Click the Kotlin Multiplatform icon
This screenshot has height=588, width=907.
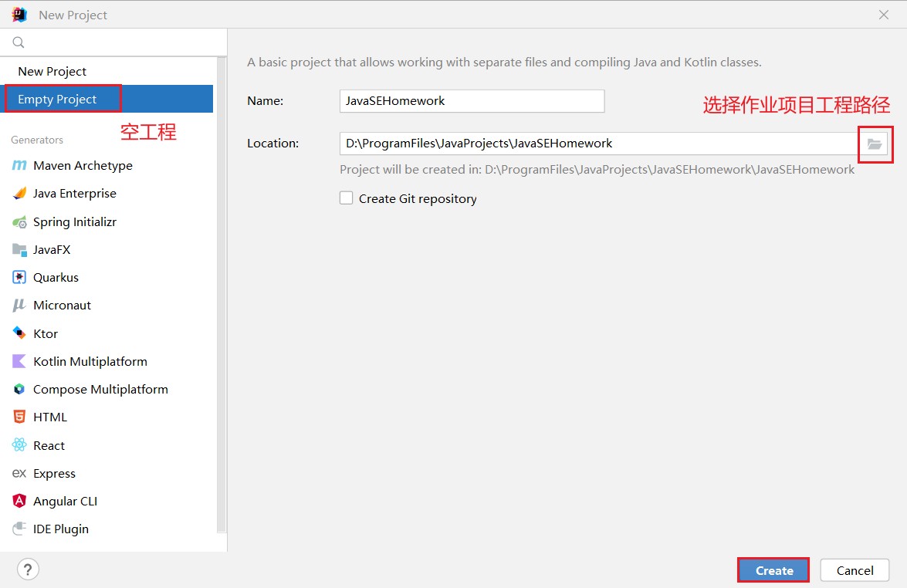pyautogui.click(x=19, y=361)
